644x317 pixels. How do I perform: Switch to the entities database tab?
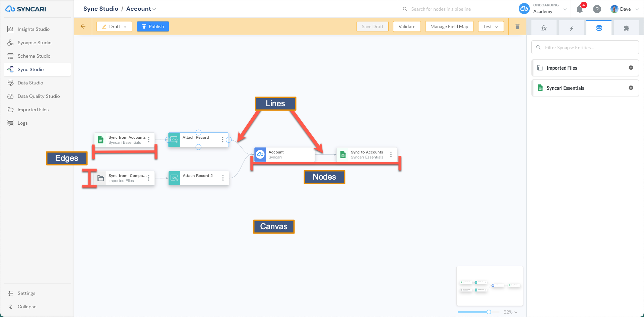[x=599, y=28]
